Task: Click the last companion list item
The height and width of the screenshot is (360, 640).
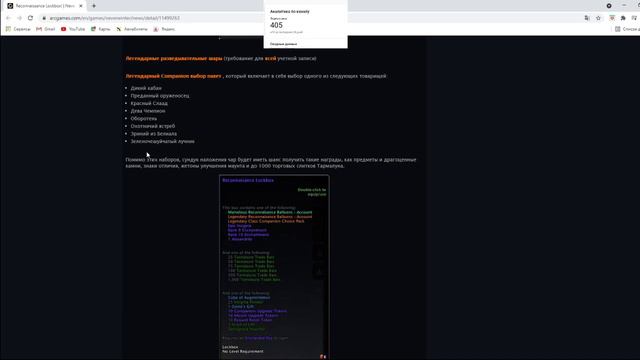Action: coord(162,141)
